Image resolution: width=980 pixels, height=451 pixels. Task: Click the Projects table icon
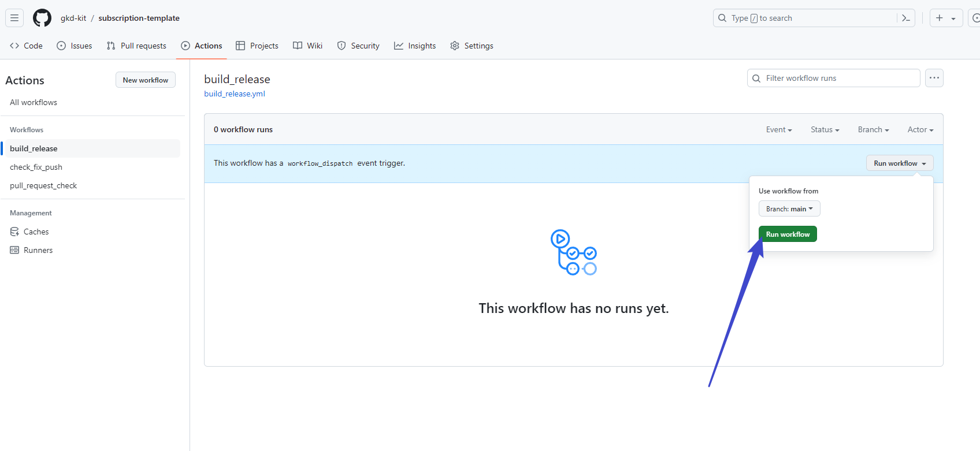tap(240, 46)
